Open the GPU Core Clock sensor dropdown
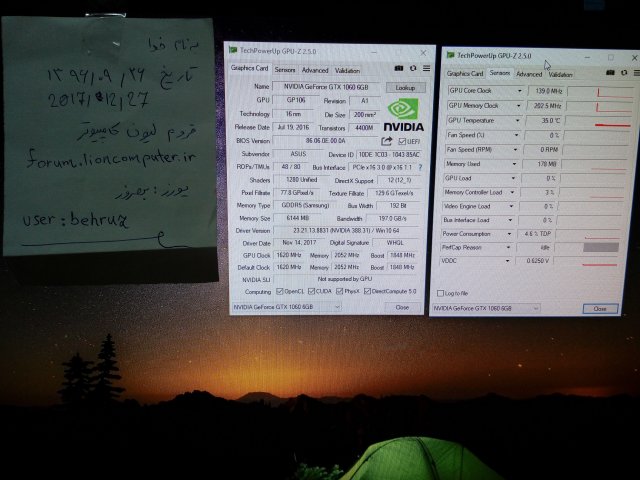 tap(520, 91)
